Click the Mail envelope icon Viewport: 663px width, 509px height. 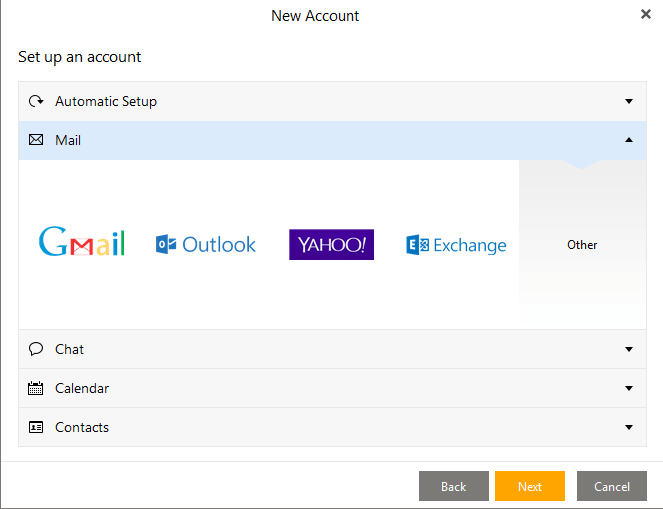(36, 140)
